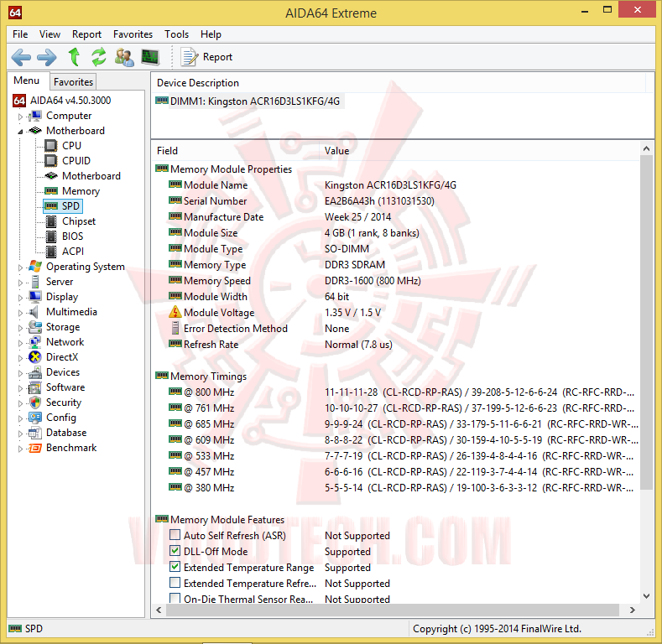662x644 pixels.
Task: Select the SPD tree item
Action: tap(63, 206)
